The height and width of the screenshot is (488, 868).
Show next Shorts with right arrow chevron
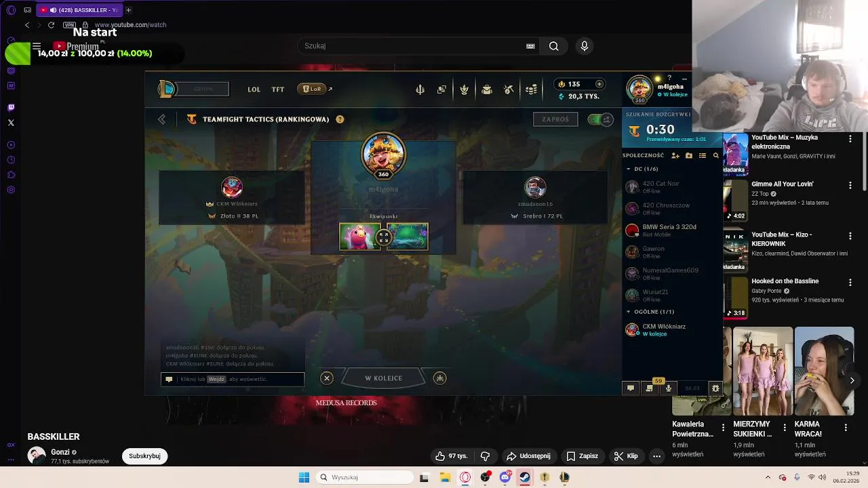coord(852,380)
